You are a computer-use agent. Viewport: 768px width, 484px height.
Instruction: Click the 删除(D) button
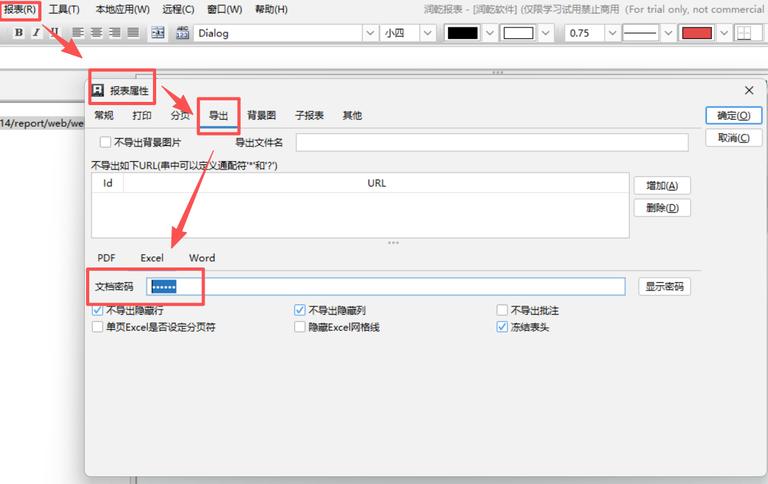point(662,208)
